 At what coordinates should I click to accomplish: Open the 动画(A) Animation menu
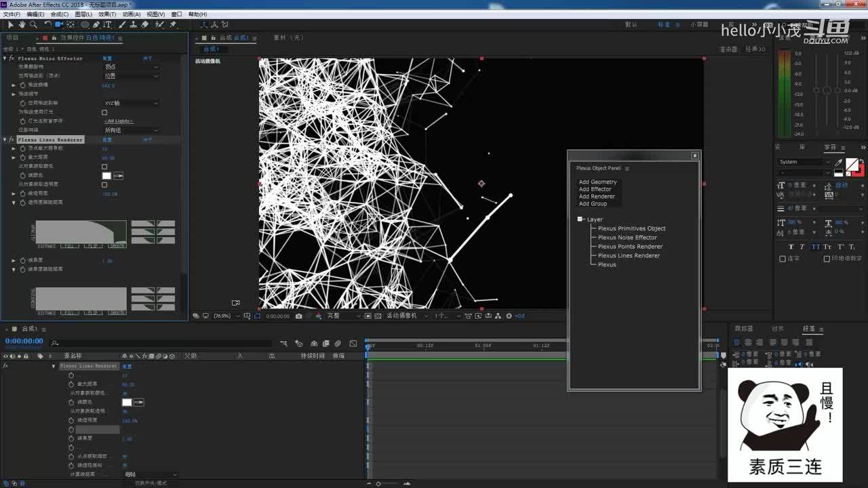pyautogui.click(x=132, y=14)
